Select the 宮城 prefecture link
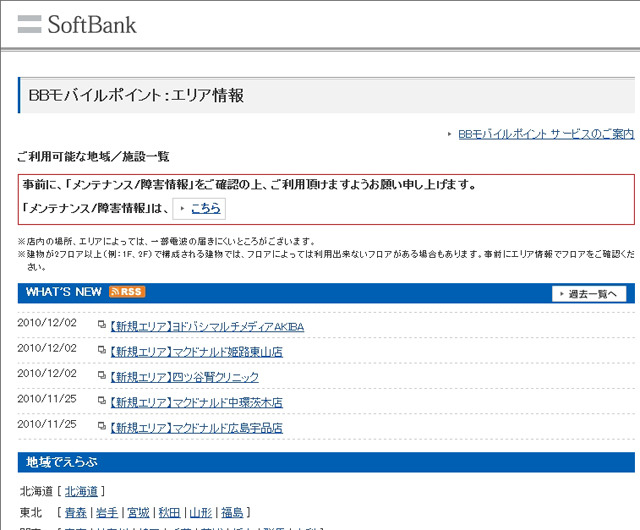 [138, 512]
